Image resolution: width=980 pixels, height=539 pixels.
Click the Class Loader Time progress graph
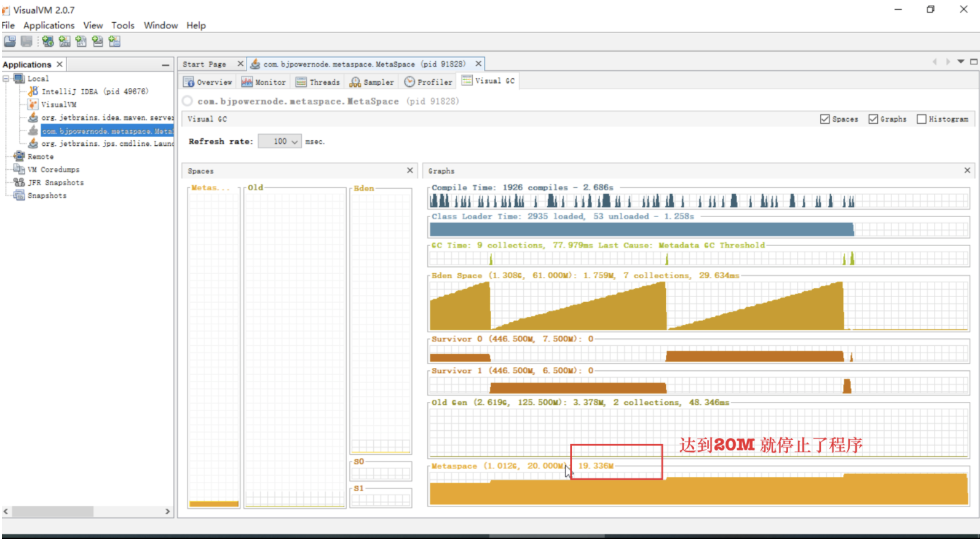(x=698, y=230)
